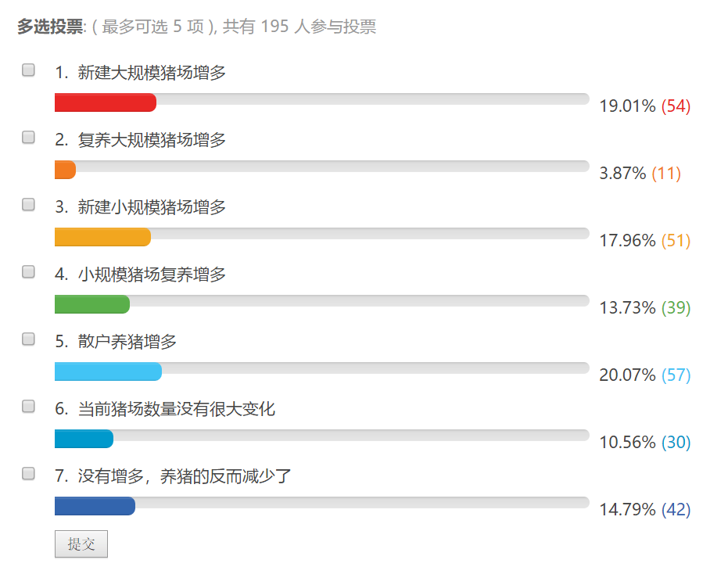Toggle the checkbox for 当前猪场数量没有很大变化
This screenshot has width=728, height=567.
tap(29, 407)
